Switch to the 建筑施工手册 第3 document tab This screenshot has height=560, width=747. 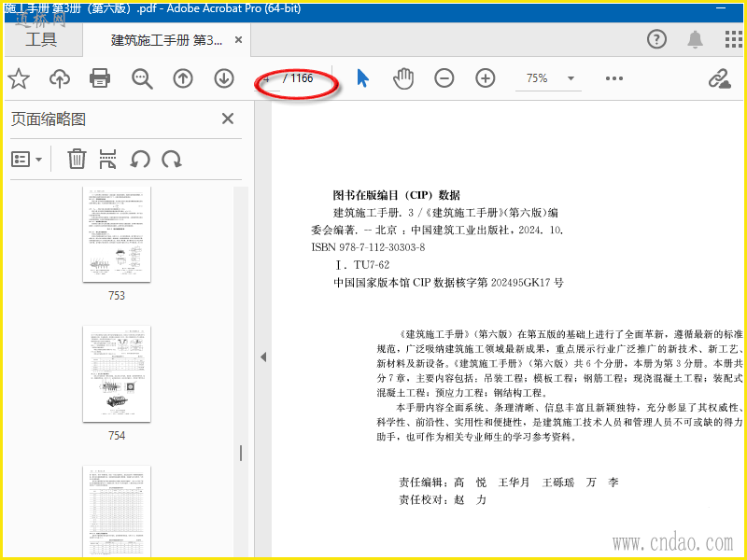tap(166, 40)
